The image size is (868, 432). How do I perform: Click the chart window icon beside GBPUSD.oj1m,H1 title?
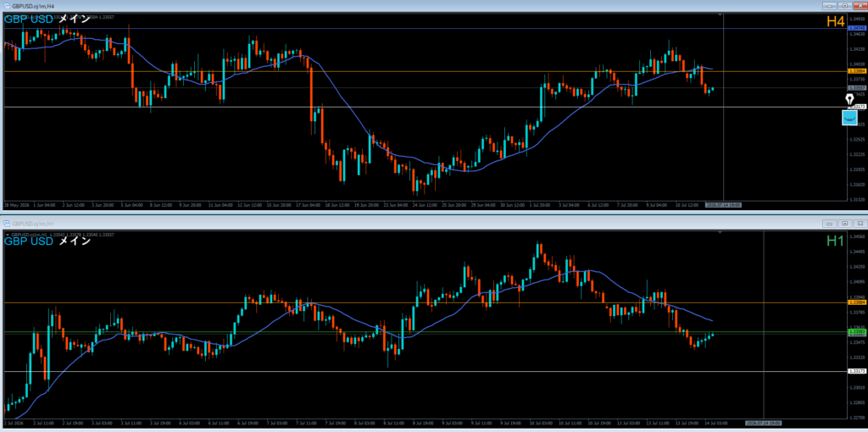[x=7, y=224]
